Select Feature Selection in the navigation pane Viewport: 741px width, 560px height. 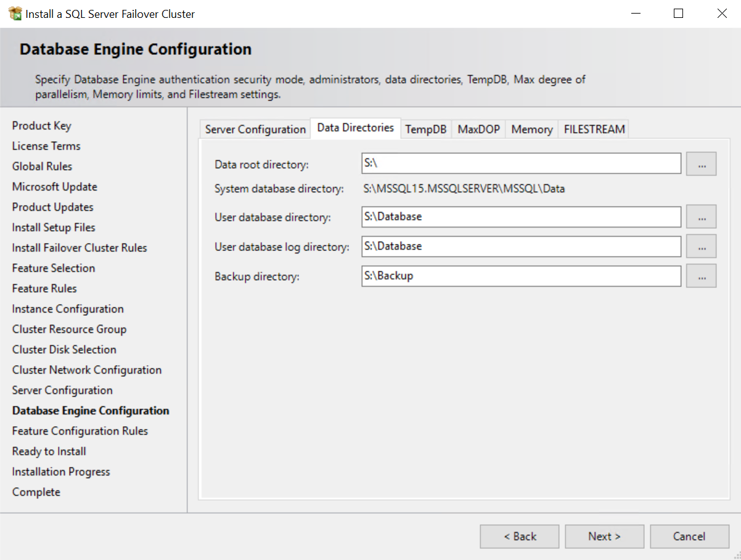[53, 268]
